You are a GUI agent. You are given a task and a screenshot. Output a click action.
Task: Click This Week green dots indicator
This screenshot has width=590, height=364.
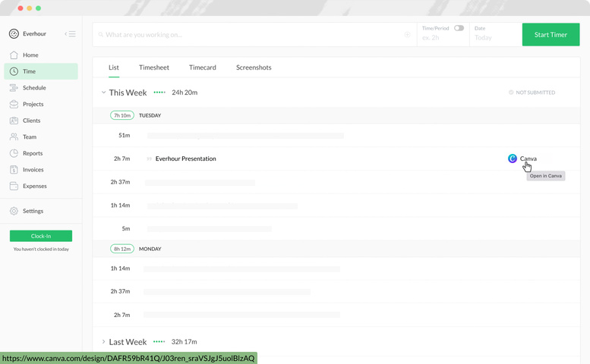tap(159, 93)
